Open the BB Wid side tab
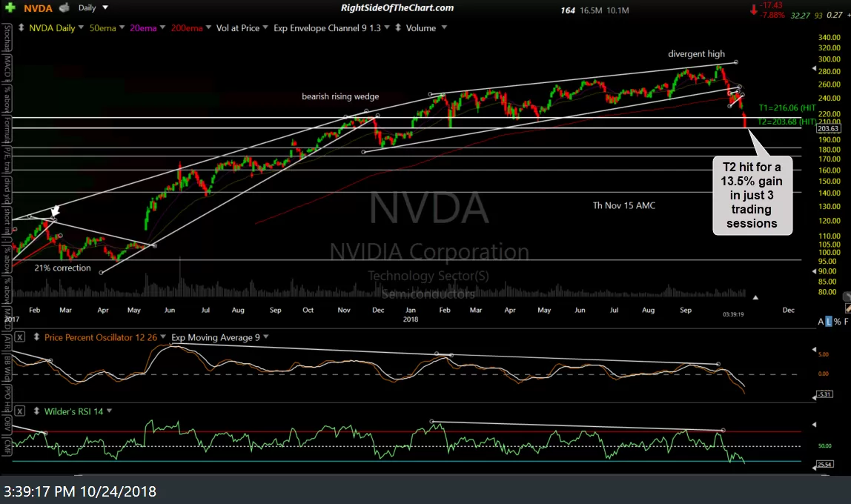The image size is (851, 504). 7,369
